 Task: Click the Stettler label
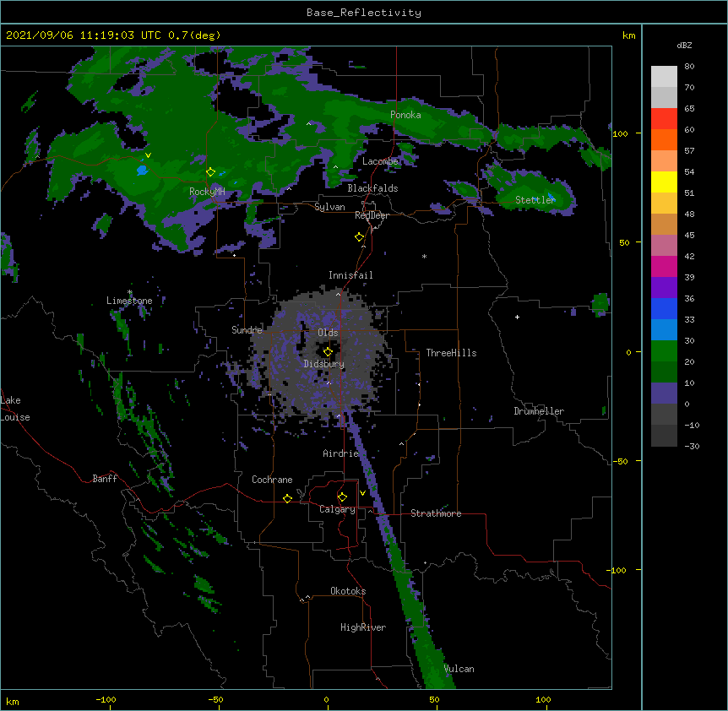[535, 200]
